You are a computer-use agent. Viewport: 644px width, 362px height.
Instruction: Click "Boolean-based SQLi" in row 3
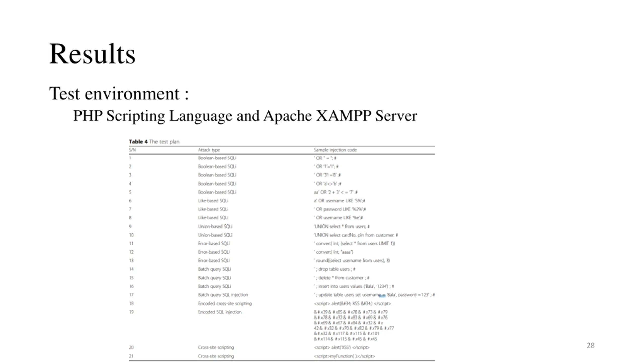click(217, 175)
